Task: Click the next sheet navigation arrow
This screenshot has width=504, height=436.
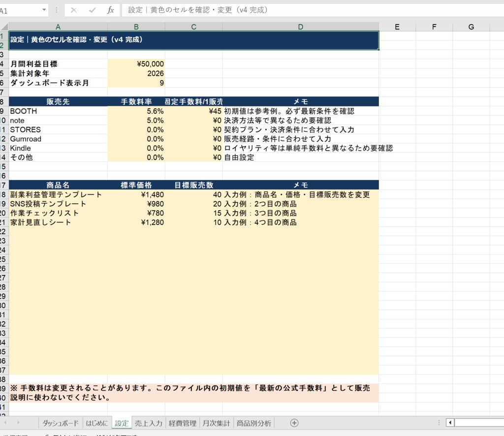Action: 18,423
